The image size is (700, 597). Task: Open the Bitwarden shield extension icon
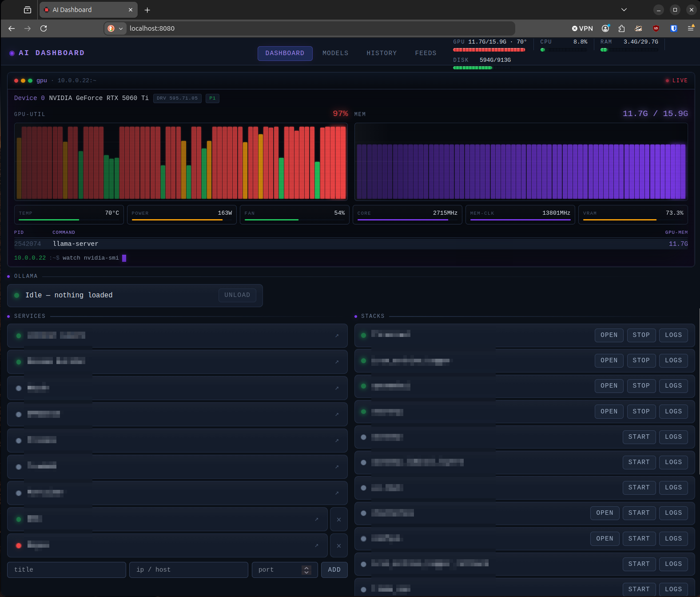click(674, 28)
